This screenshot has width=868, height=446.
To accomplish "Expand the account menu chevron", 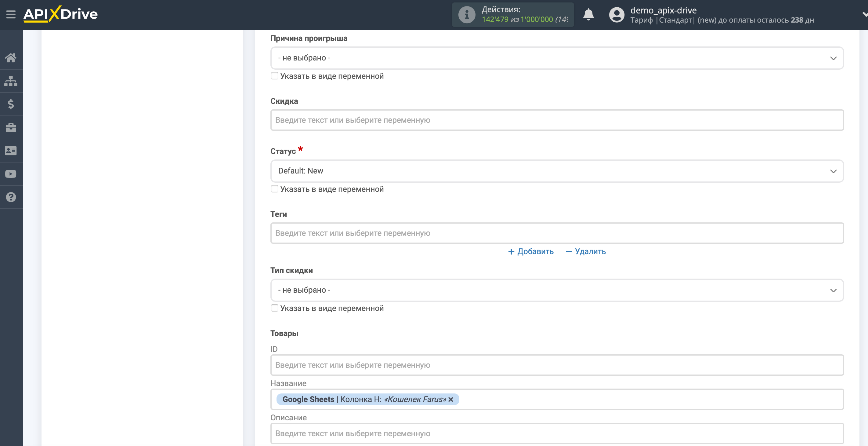I will coord(864,14).
